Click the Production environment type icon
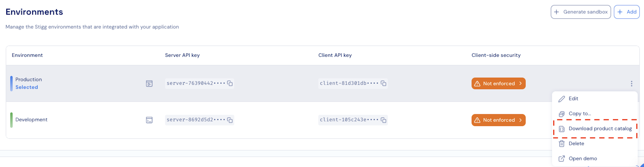 tap(149, 83)
